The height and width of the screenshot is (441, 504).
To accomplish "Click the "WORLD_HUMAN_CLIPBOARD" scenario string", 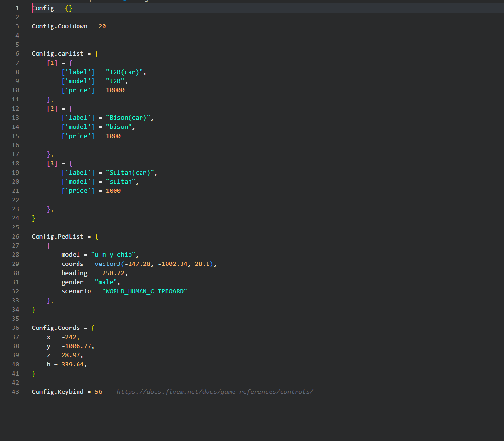I will click(144, 291).
